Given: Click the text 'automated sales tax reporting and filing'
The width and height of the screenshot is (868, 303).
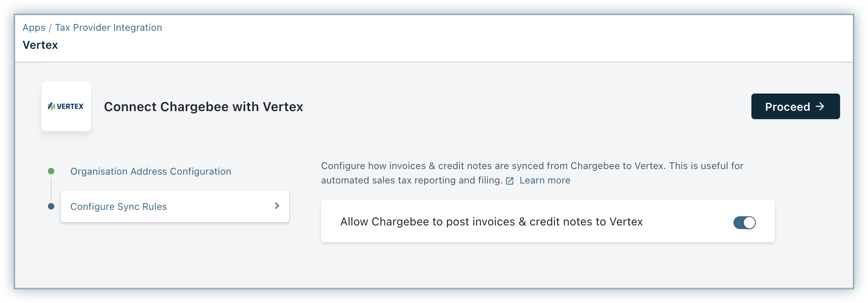Looking at the screenshot, I should (x=411, y=180).
